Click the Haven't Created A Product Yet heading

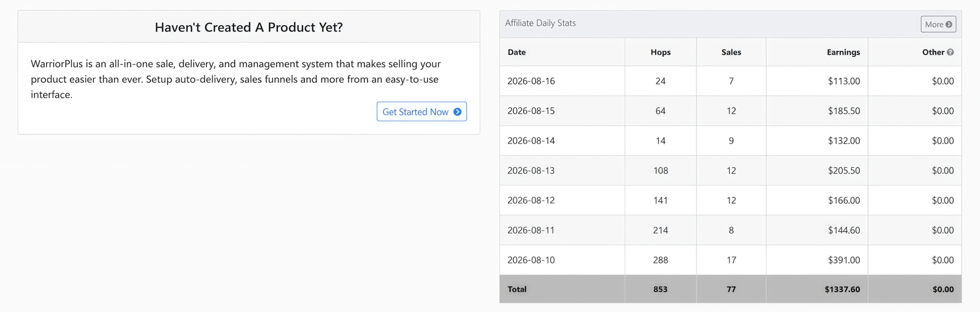249,27
